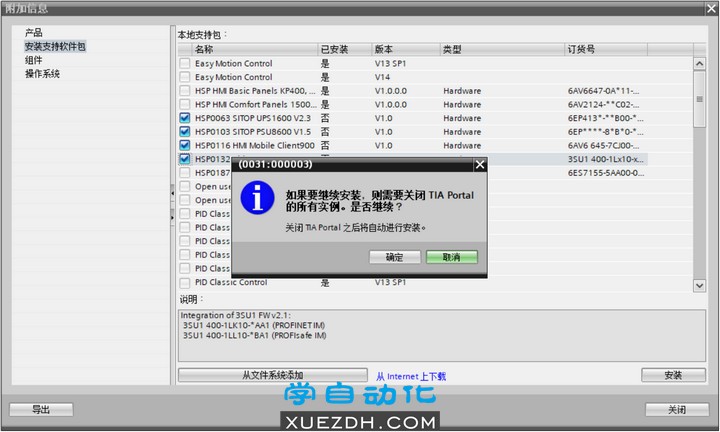Click the 类型 column header
720x432 pixels.
pos(502,49)
